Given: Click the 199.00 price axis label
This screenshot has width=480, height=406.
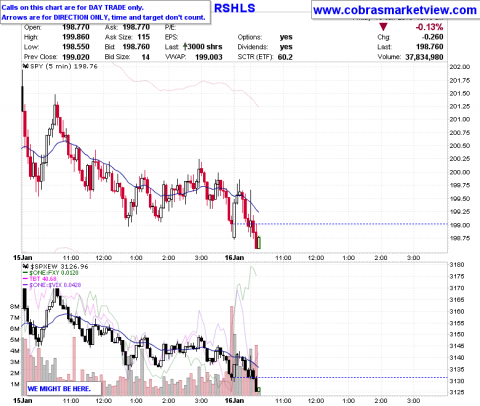Looking at the screenshot, I should [460, 225].
